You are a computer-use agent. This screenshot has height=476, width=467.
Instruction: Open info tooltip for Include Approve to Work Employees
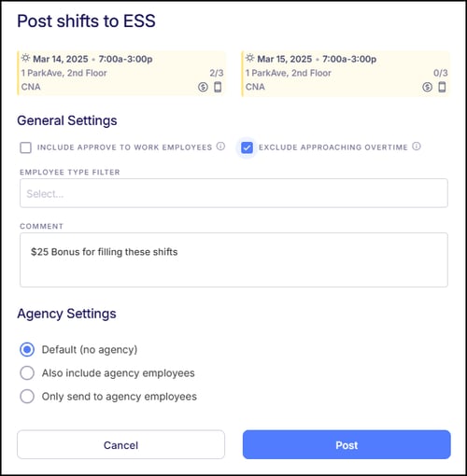pos(220,147)
